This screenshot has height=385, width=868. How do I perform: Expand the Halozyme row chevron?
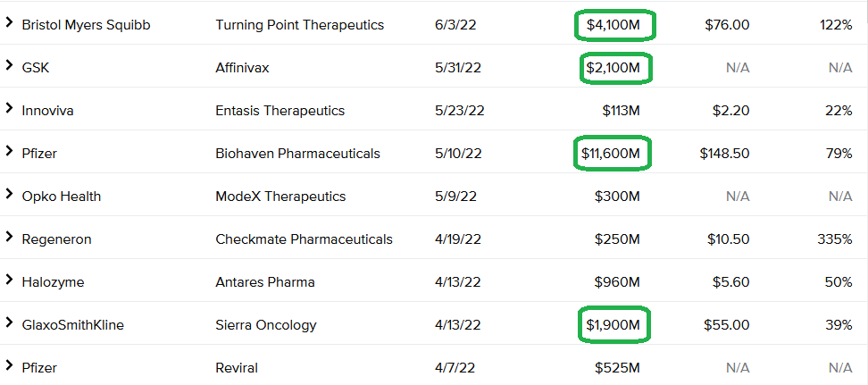[x=8, y=280]
